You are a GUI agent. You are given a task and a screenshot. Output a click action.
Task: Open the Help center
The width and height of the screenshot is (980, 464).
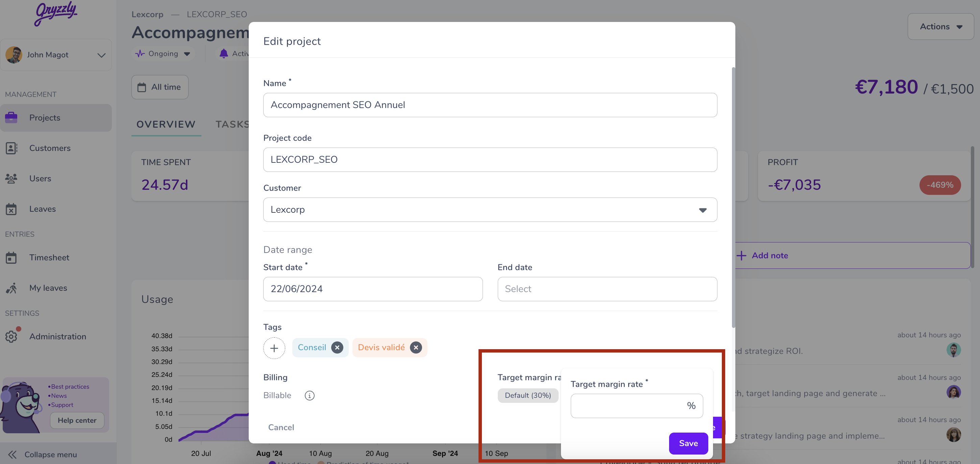77,421
